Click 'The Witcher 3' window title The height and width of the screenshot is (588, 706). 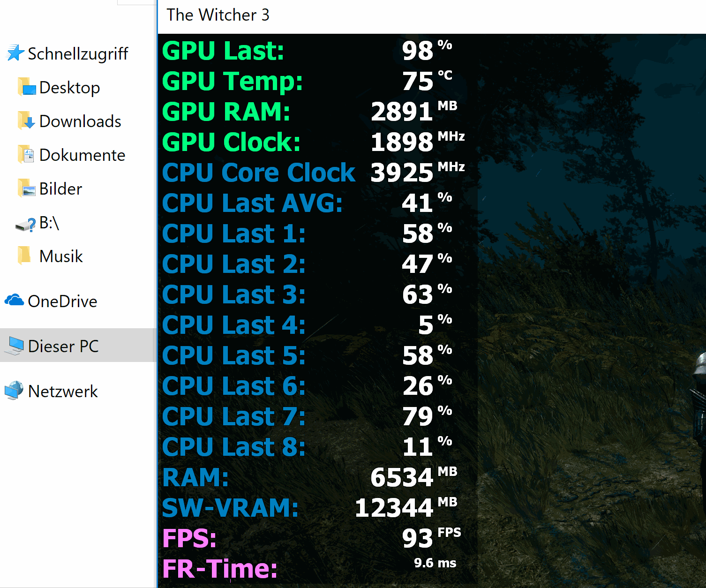218,15
